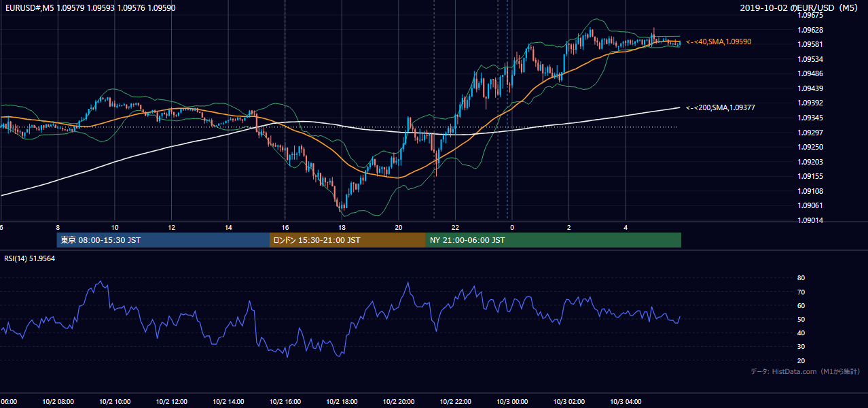Click RSI scale value 60
The width and height of the screenshot is (868, 408).
(x=801, y=305)
